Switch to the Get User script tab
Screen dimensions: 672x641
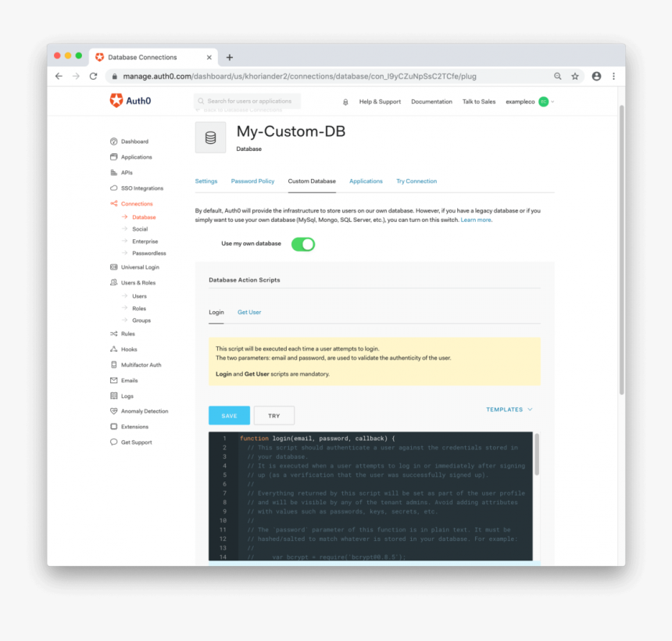tap(249, 313)
